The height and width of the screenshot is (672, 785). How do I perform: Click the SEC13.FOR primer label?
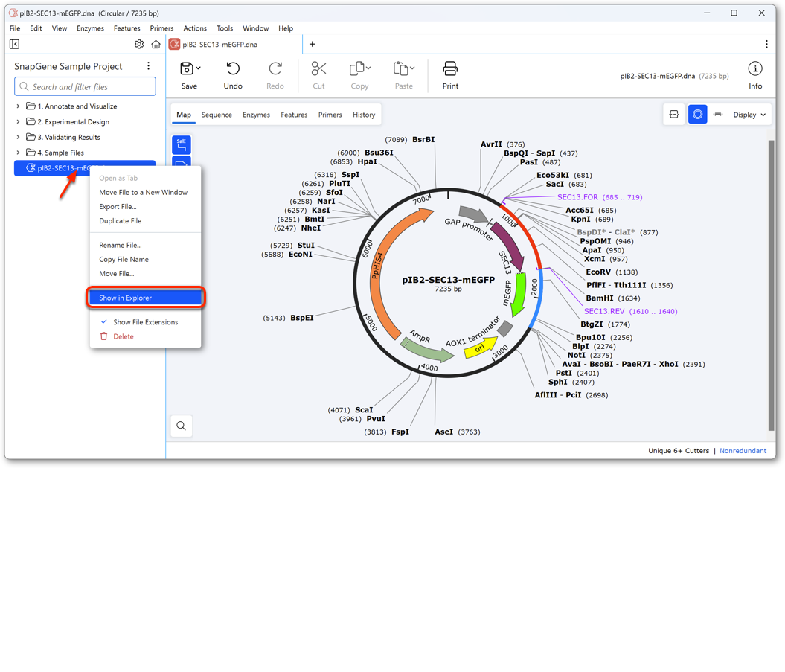tap(577, 197)
